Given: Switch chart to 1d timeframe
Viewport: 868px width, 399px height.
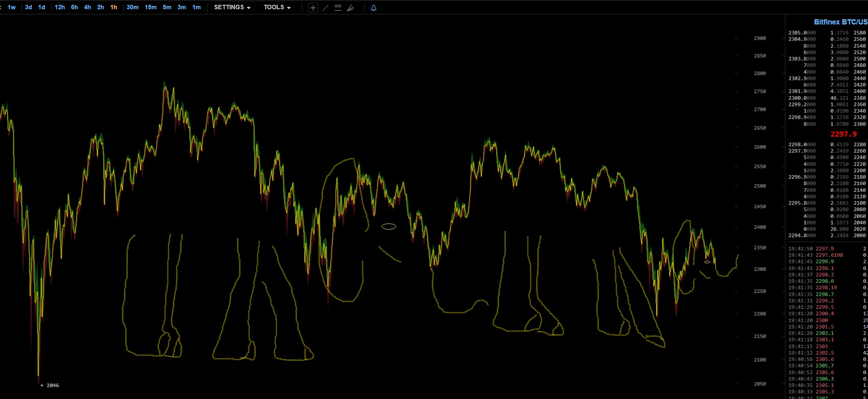Looking at the screenshot, I should (42, 7).
